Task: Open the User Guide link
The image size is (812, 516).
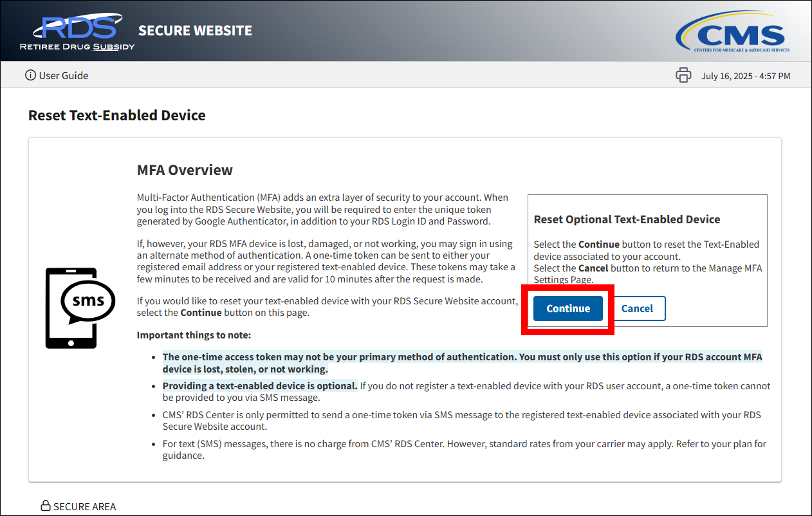Action: (63, 75)
